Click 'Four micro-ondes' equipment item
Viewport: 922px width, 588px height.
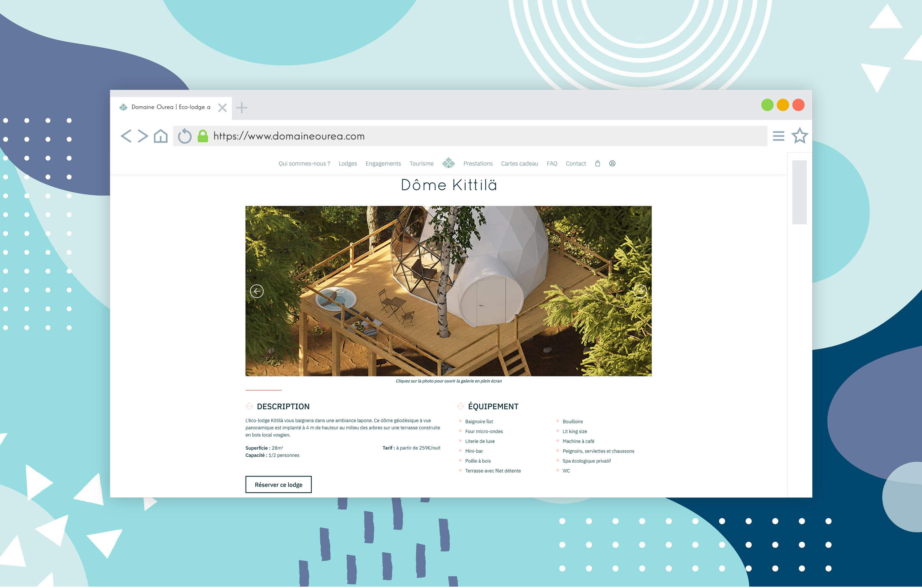pos(484,432)
